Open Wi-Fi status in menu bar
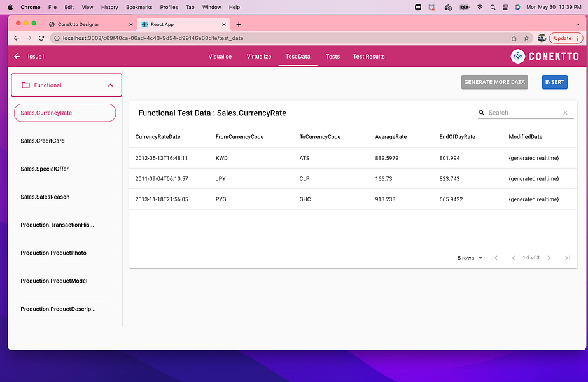Viewport: 588px width, 382px height. coord(480,7)
